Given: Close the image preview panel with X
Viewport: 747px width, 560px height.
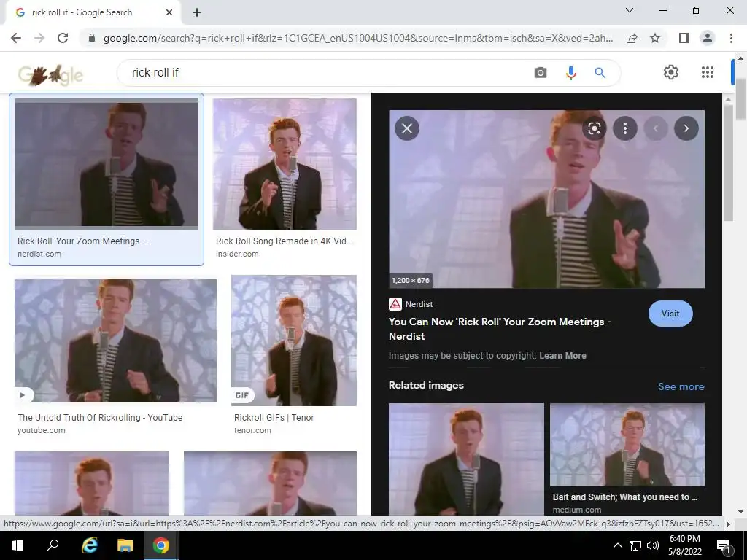Looking at the screenshot, I should 407,128.
